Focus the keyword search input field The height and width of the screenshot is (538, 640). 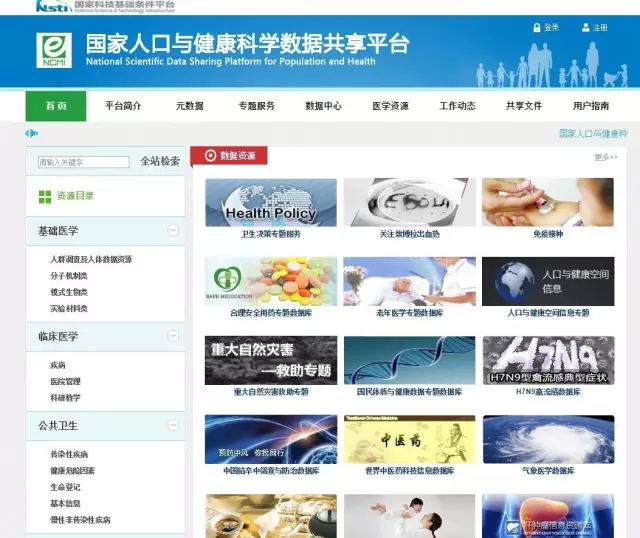coord(83,162)
